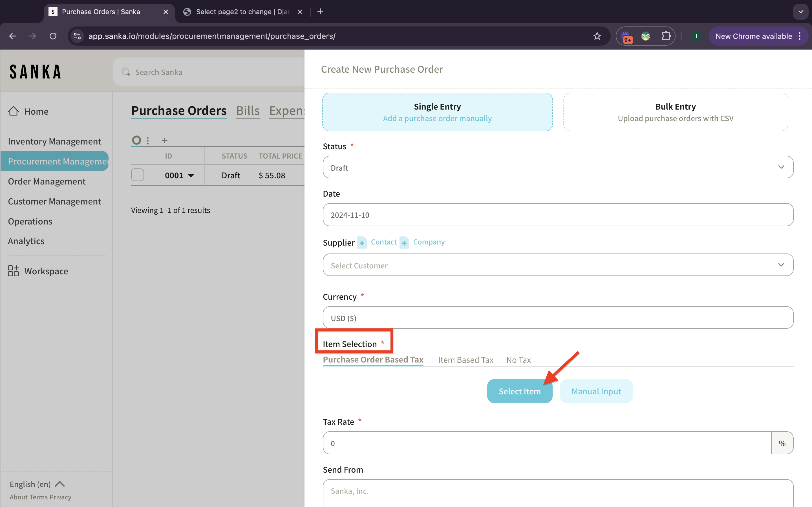
Task: Click the plus icon next to Contact
Action: [362, 243]
